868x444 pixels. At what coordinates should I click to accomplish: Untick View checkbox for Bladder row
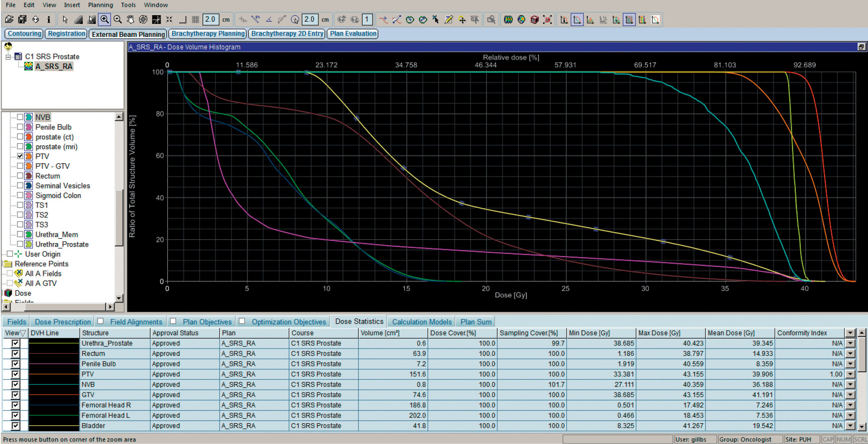(x=16, y=426)
